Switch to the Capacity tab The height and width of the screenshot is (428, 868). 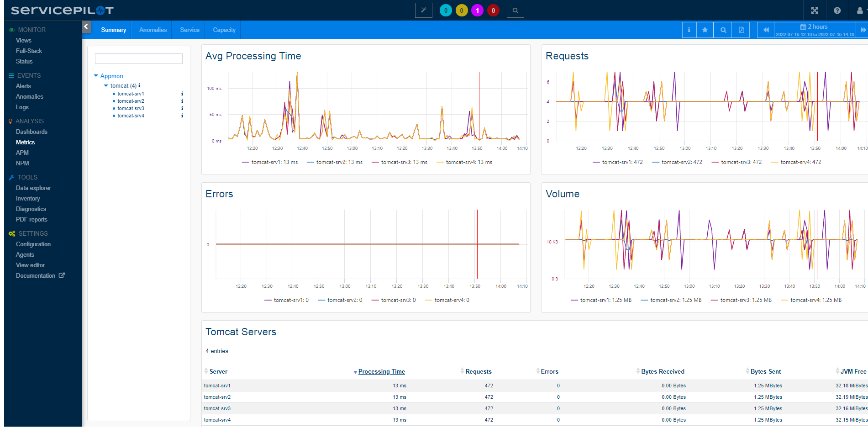click(x=224, y=30)
